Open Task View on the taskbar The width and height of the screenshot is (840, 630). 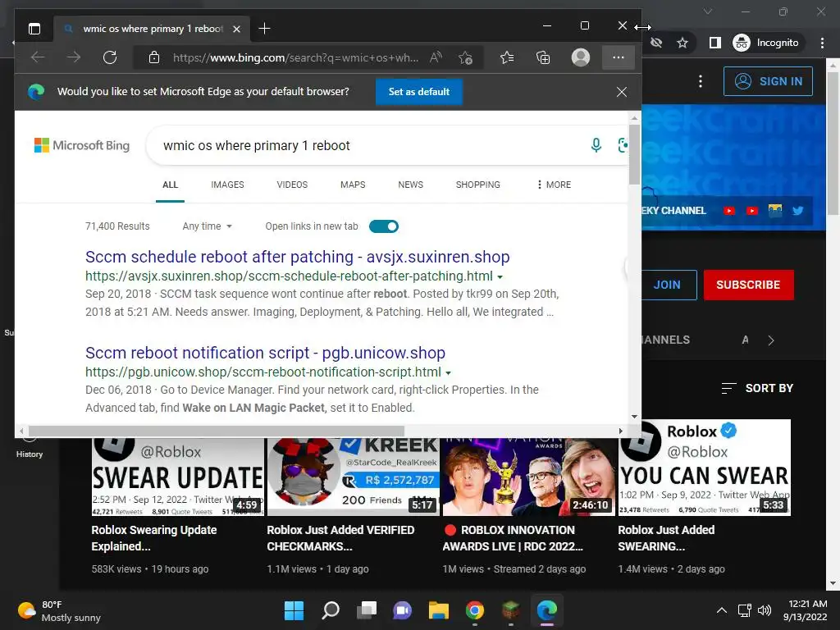coord(367,610)
